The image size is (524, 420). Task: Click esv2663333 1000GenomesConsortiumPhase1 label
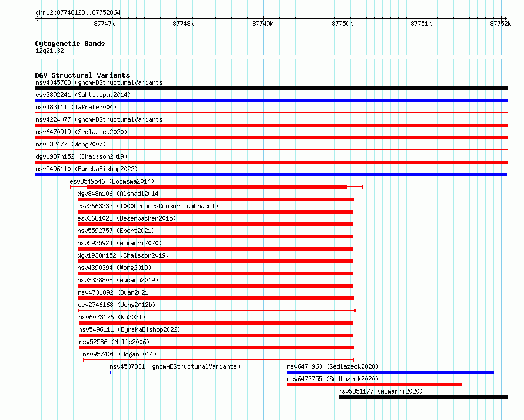point(148,206)
